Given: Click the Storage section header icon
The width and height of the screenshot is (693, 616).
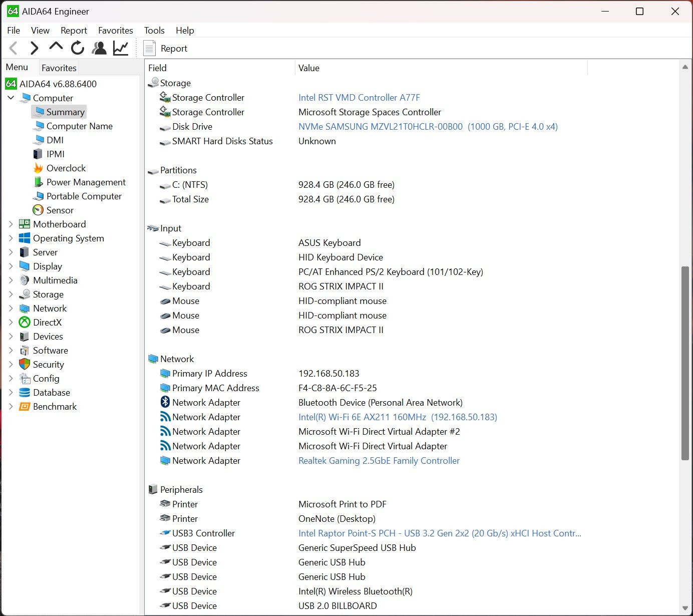Looking at the screenshot, I should click(x=153, y=83).
